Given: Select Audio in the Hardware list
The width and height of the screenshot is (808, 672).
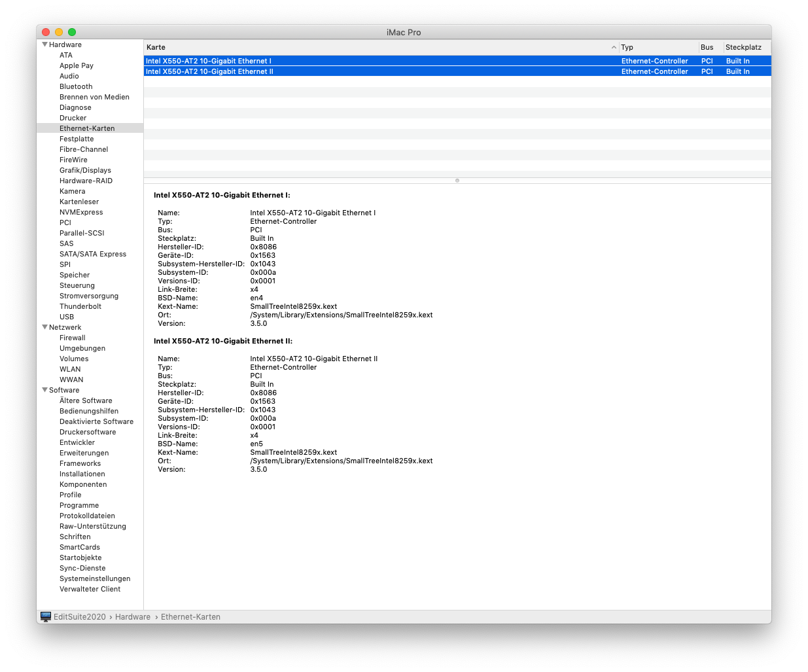Looking at the screenshot, I should 69,76.
